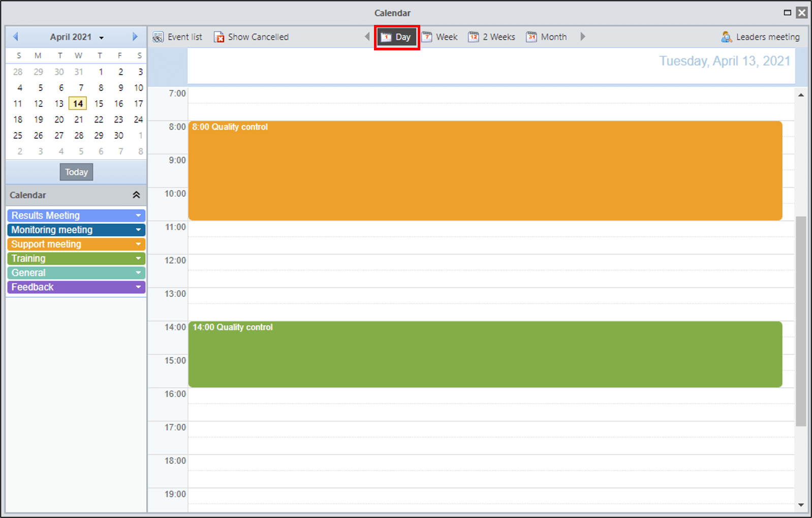Screen dimensions: 812x518
Task: Jump to Today in the calendar
Action: pos(76,172)
